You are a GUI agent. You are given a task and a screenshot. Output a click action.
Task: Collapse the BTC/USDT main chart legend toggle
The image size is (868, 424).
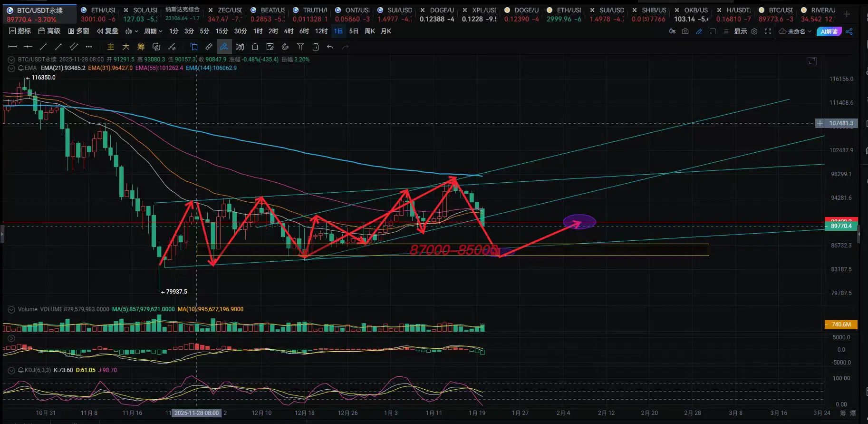11,59
